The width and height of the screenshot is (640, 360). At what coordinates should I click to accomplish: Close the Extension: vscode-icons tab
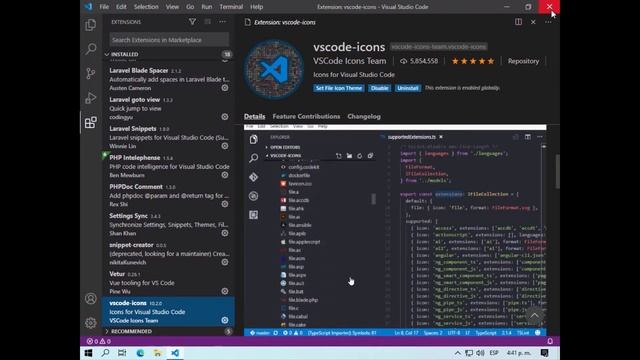[533, 22]
